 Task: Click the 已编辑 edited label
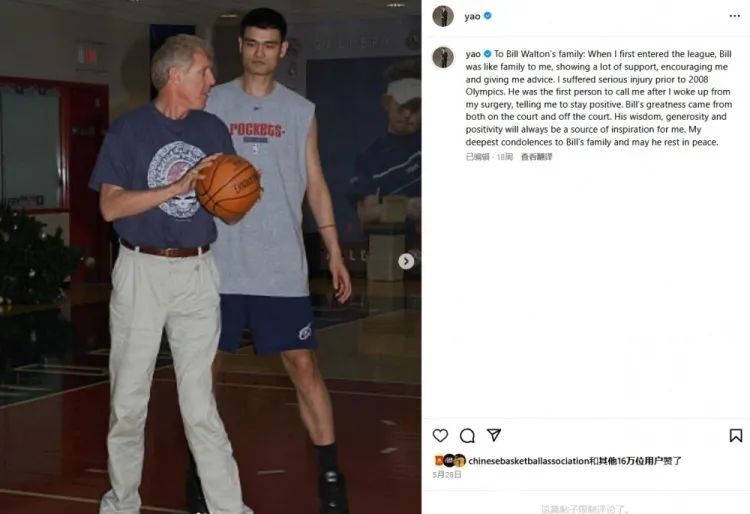click(x=477, y=156)
